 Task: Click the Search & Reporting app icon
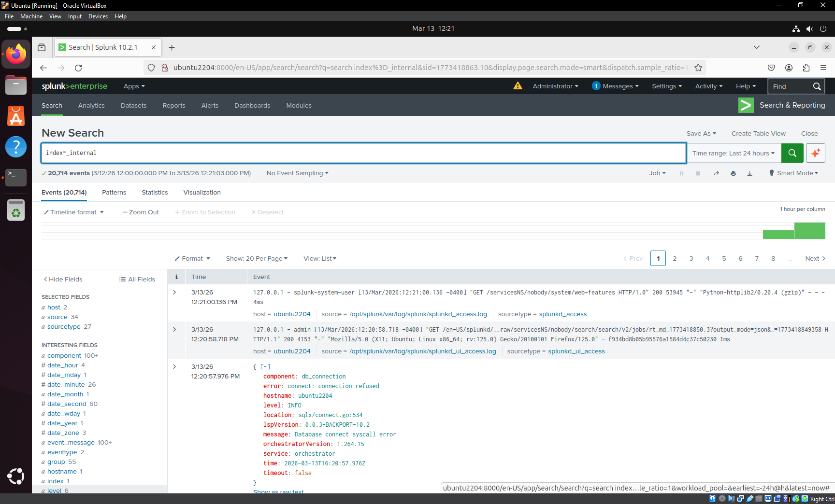point(746,105)
